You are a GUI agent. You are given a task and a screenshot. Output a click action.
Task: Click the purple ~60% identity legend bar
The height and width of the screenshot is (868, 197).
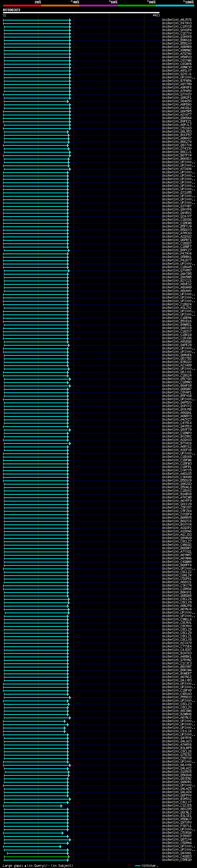99,6
